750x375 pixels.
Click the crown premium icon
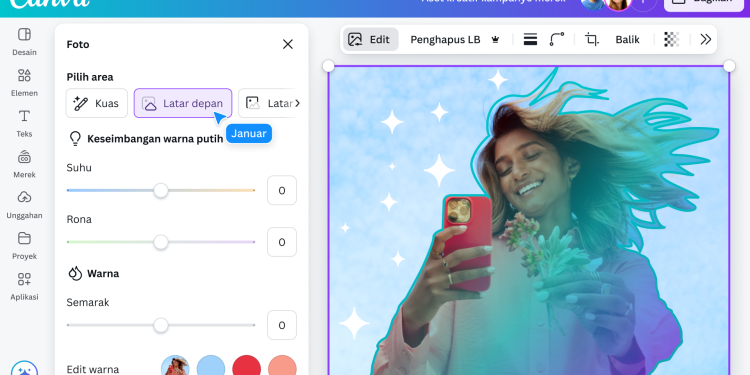point(495,40)
